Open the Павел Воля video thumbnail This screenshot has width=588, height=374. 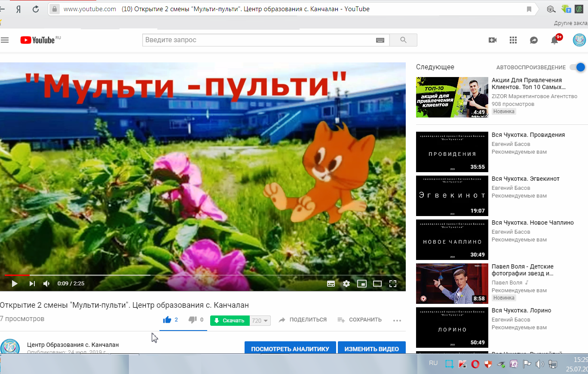(x=452, y=284)
